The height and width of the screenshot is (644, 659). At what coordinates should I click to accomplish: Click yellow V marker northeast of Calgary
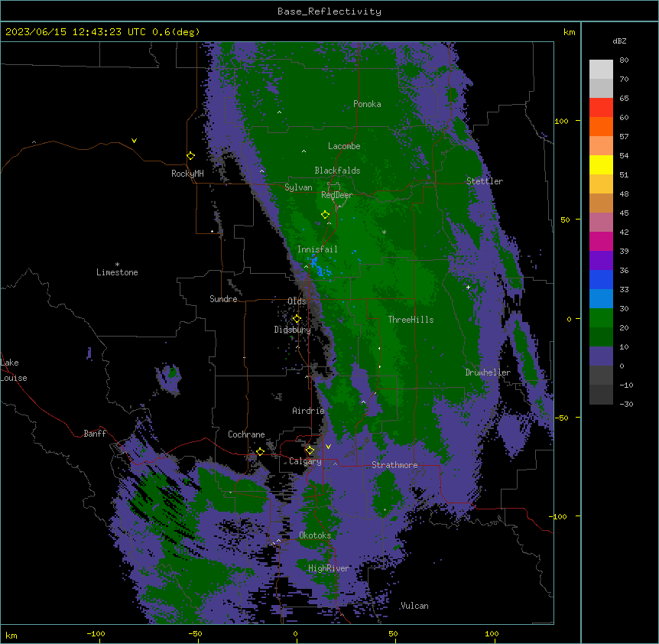pos(328,447)
